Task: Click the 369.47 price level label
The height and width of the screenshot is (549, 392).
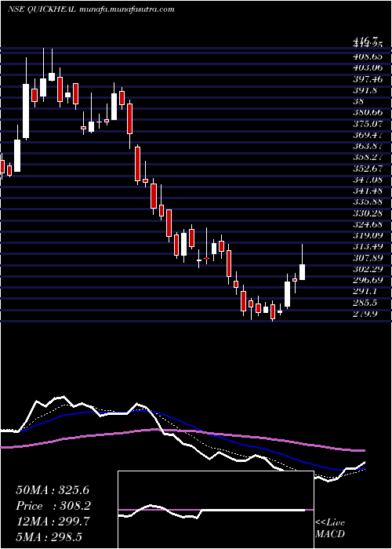Action: pos(368,135)
